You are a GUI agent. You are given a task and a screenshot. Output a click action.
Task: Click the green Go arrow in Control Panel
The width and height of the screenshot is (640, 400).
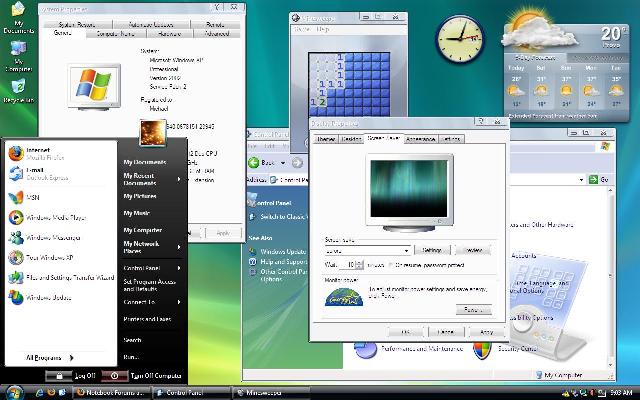click(593, 179)
